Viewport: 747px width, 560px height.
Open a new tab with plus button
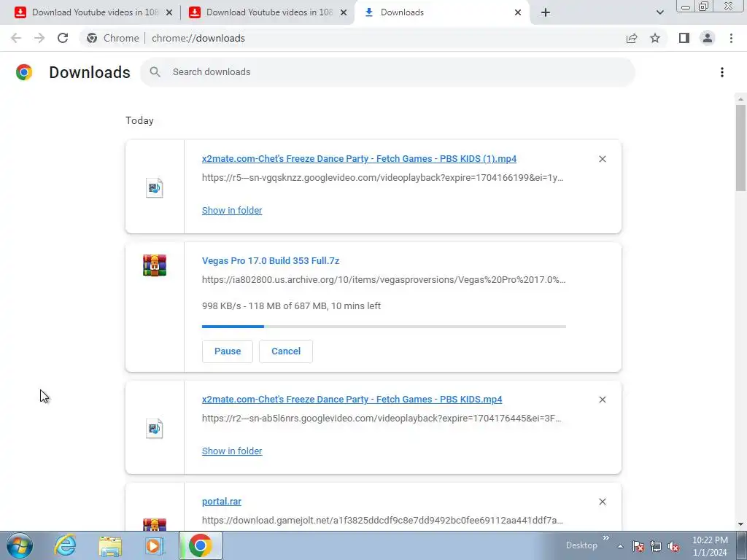pyautogui.click(x=546, y=12)
